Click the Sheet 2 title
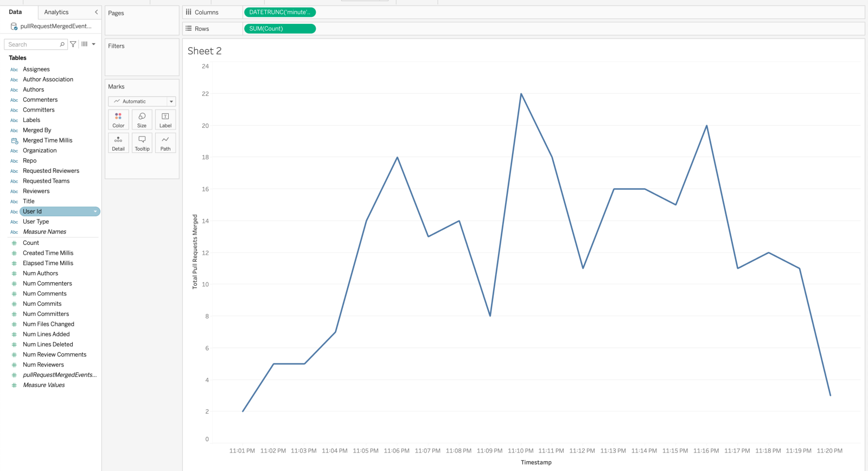 click(205, 51)
